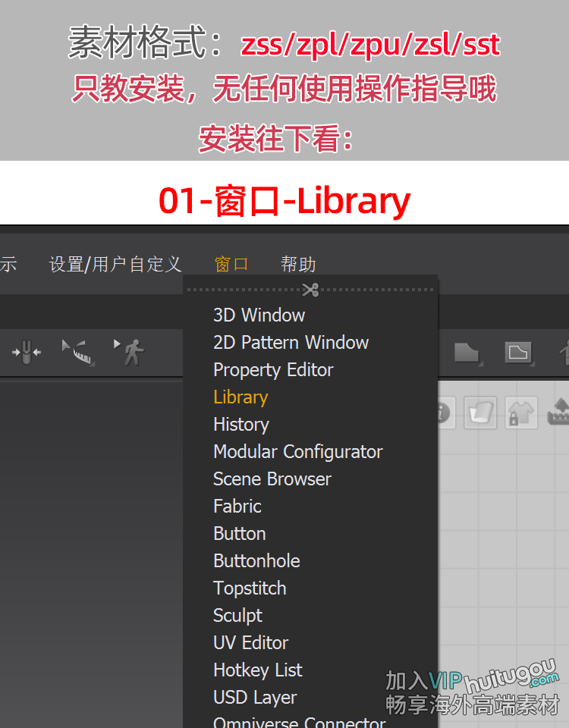Toggle the info circle icon in 2D window
Image resolution: width=569 pixels, height=728 pixels.
444,413
